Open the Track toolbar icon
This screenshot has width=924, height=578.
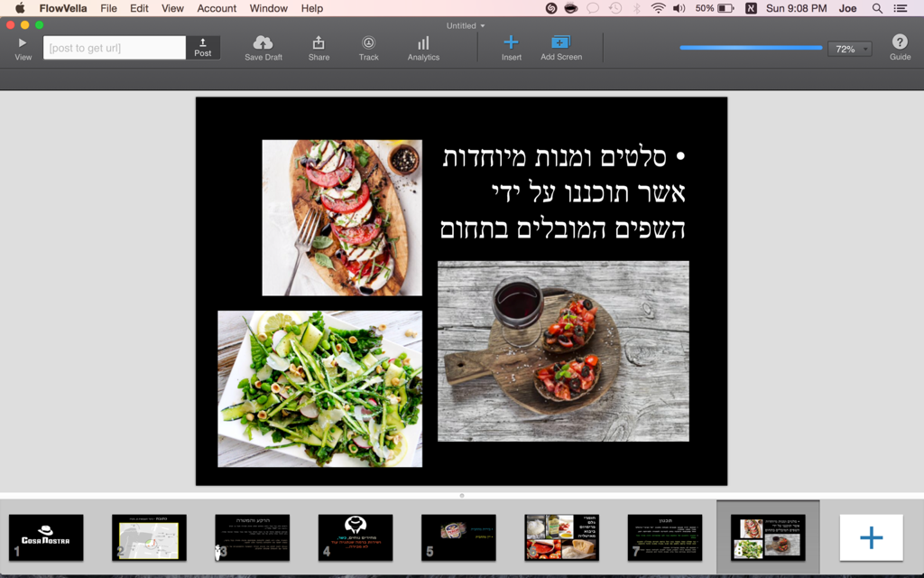pos(368,42)
